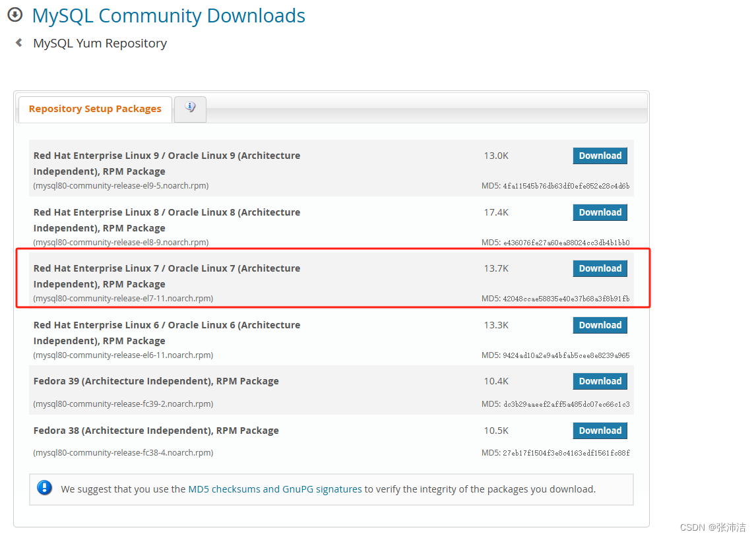Click the MD5 checksum starting with 4fa11545
This screenshot has width=756, height=538.
(x=566, y=186)
